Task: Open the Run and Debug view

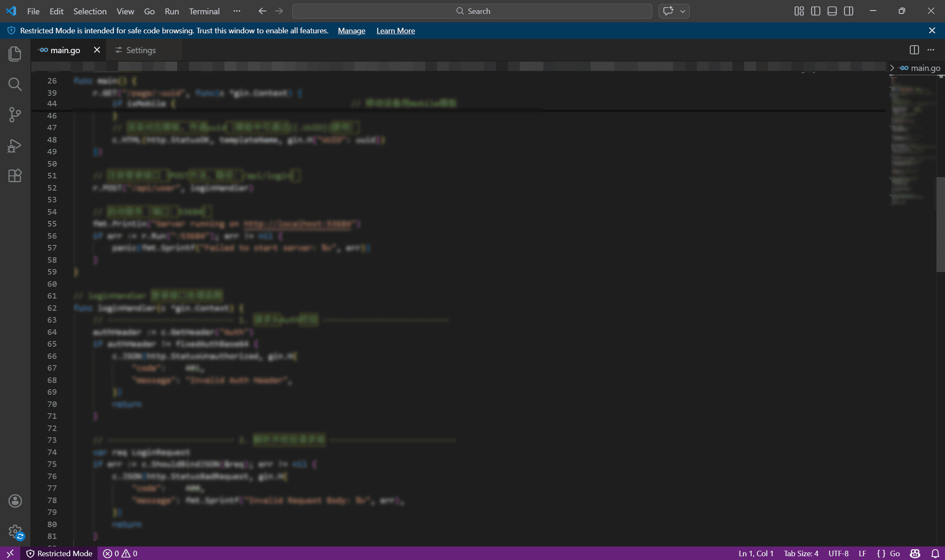Action: click(15, 145)
